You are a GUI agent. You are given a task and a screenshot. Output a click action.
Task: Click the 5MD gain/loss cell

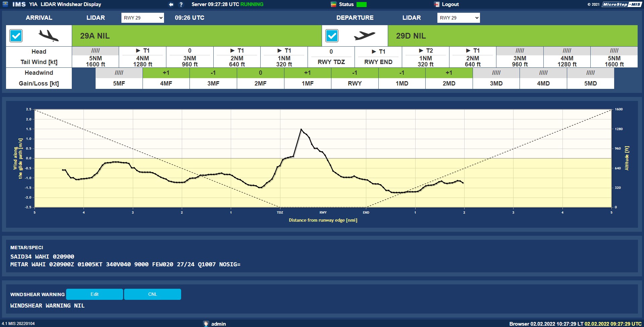(591, 78)
